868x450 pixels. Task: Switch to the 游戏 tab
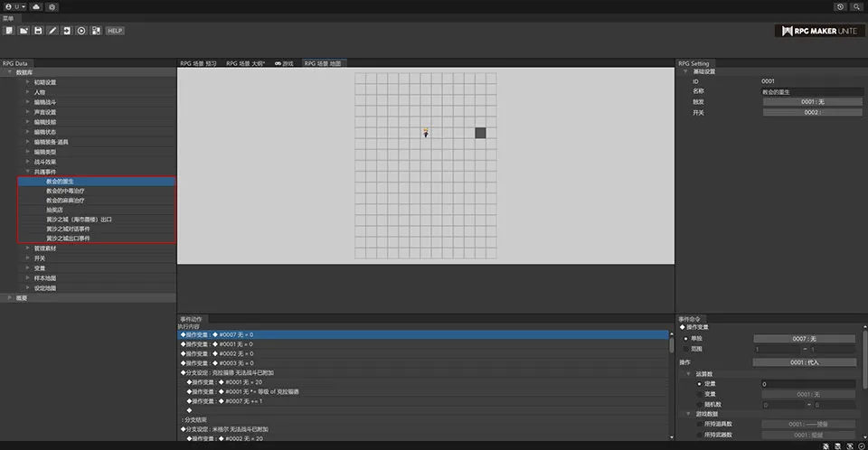pyautogui.click(x=284, y=63)
